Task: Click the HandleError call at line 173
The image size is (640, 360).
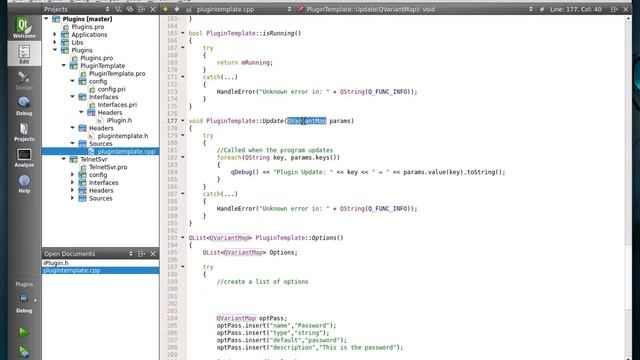Action: pyautogui.click(x=317, y=92)
